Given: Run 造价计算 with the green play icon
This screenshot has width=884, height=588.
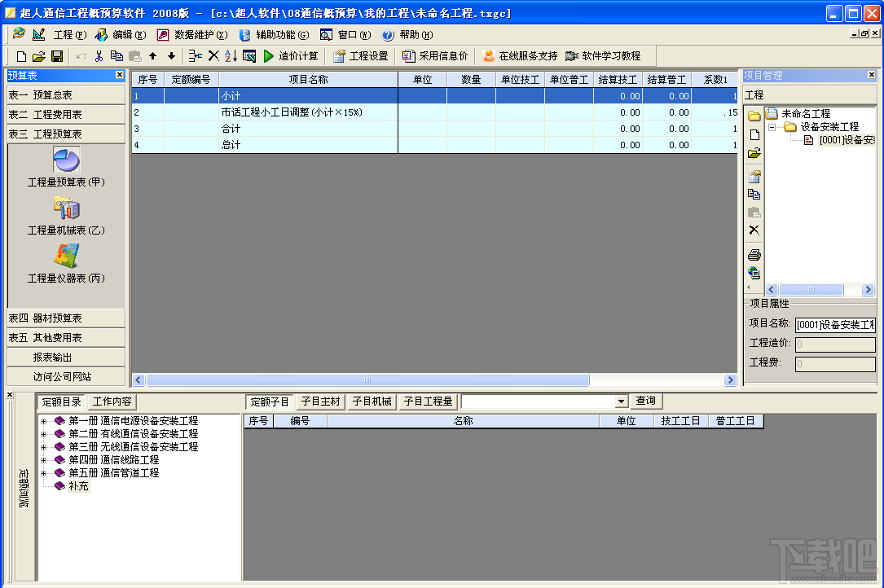Looking at the screenshot, I should [x=268, y=56].
